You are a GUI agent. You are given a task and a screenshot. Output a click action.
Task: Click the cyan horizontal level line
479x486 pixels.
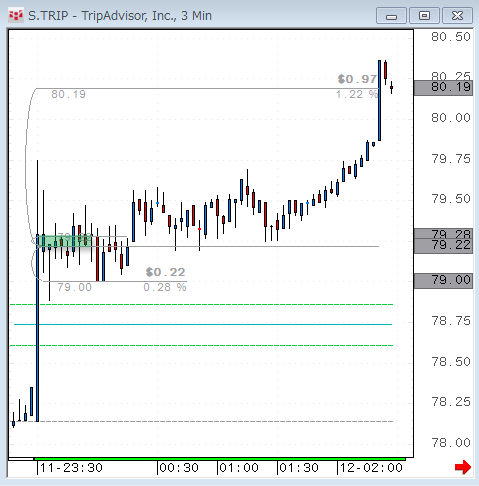click(x=203, y=324)
